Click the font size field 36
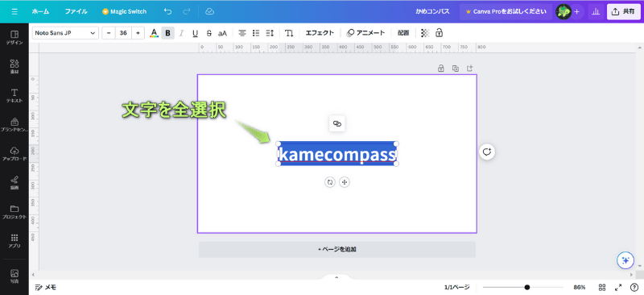The height and width of the screenshot is (295, 644). (123, 33)
